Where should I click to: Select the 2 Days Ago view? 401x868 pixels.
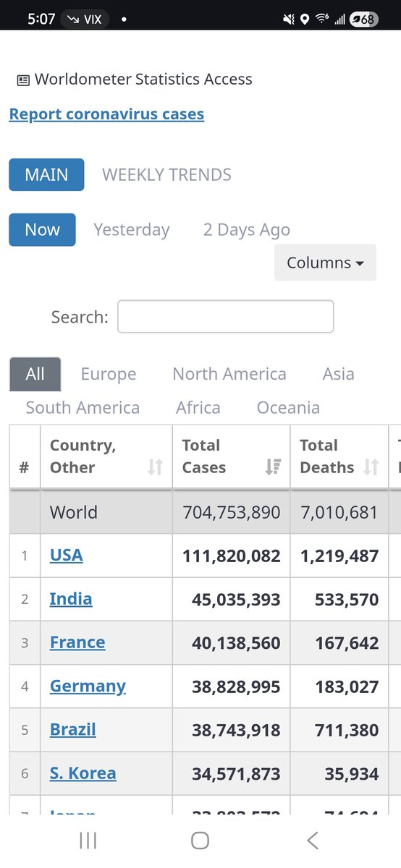[247, 230]
